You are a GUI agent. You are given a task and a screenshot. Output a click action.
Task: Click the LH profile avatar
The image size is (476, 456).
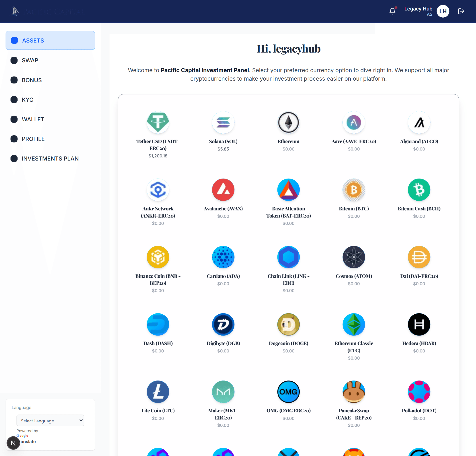click(443, 11)
